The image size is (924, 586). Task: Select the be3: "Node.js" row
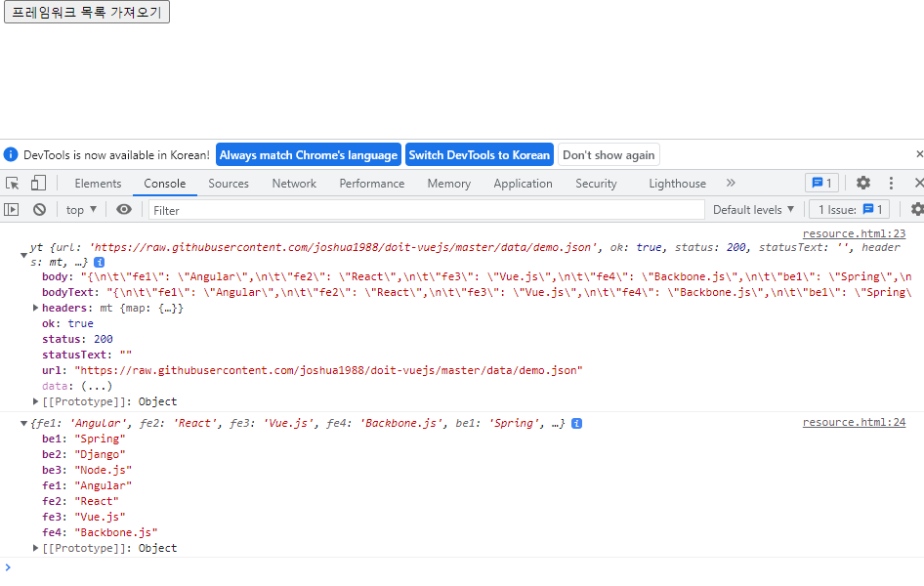[x=87, y=470]
